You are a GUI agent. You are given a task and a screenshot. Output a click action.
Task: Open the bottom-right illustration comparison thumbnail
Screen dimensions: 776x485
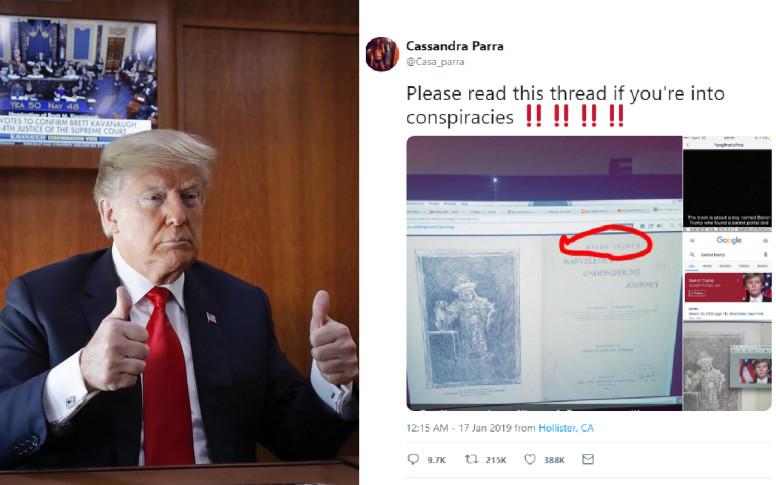[x=728, y=366]
